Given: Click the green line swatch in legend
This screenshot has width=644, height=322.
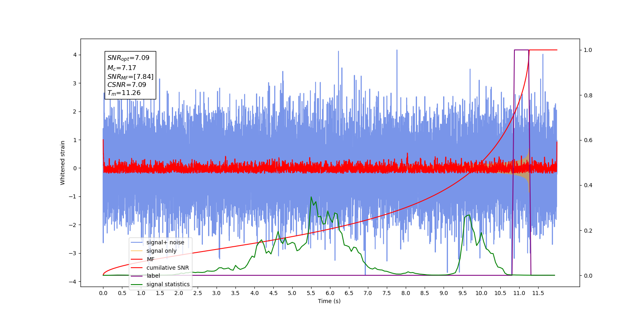Looking at the screenshot, I should coord(137,284).
